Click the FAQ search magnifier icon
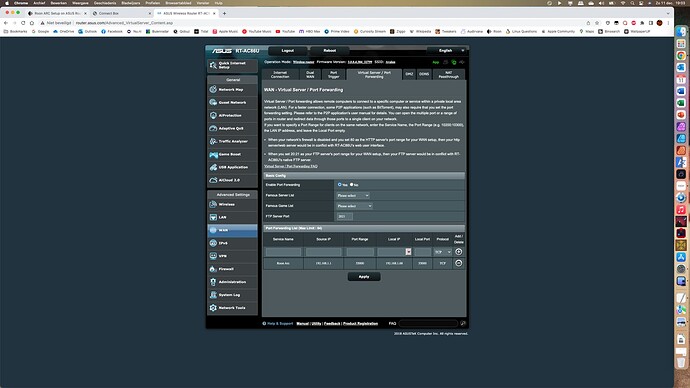The width and height of the screenshot is (690, 388). [463, 323]
